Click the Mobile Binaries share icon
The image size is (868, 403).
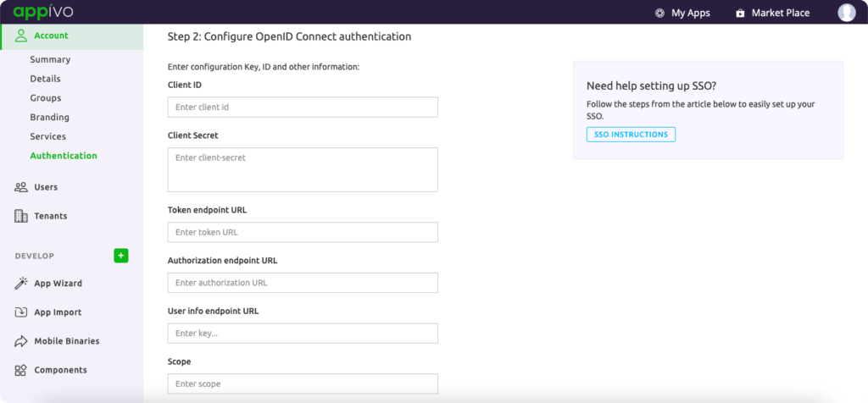coord(21,341)
